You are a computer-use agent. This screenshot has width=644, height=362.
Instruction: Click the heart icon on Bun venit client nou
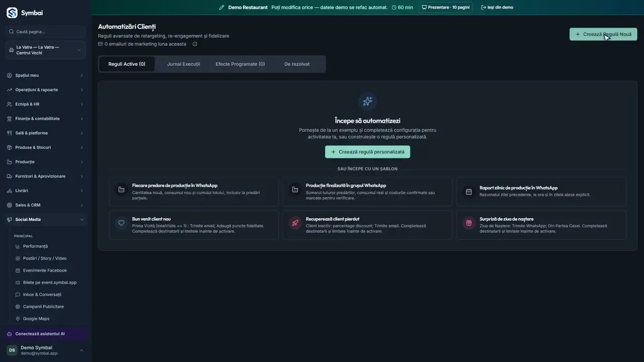[121, 223]
